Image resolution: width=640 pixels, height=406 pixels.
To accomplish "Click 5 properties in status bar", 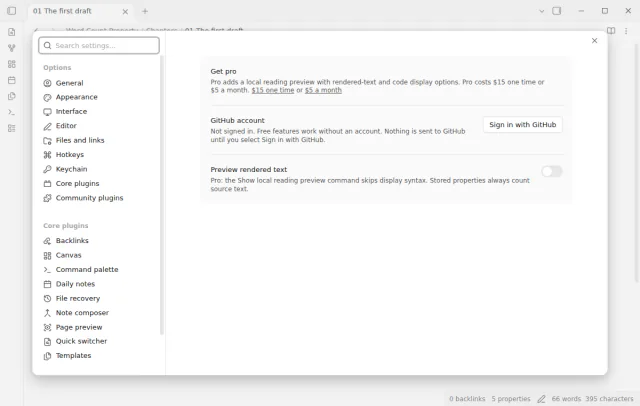I will coord(511,399).
